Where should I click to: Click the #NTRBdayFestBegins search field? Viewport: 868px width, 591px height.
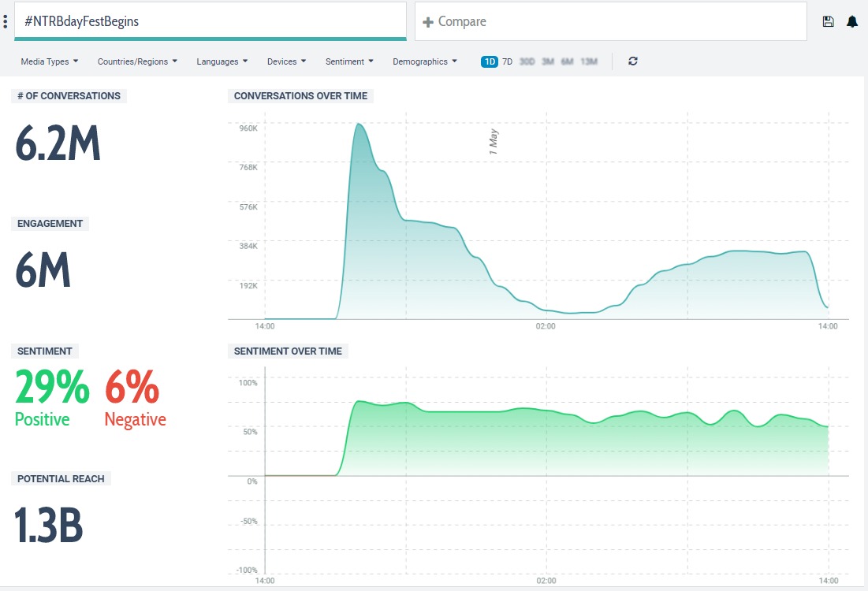[x=210, y=21]
